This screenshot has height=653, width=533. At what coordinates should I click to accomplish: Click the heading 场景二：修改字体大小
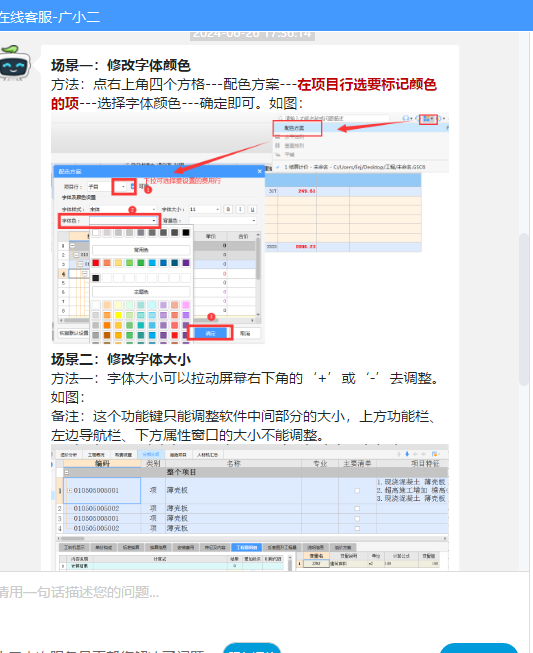pyautogui.click(x=121, y=359)
